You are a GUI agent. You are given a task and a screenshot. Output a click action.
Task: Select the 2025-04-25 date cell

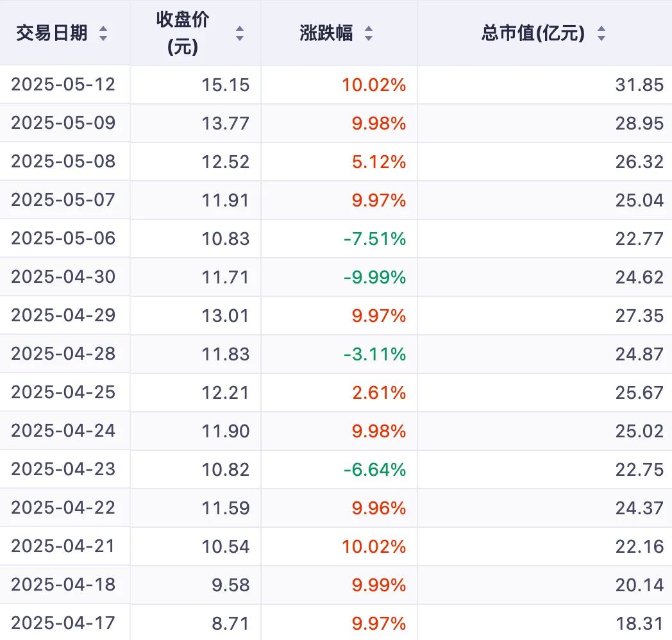63,392
